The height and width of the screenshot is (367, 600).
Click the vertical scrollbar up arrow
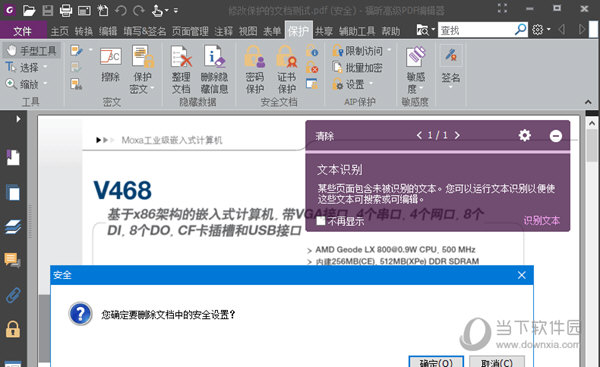tap(592, 123)
